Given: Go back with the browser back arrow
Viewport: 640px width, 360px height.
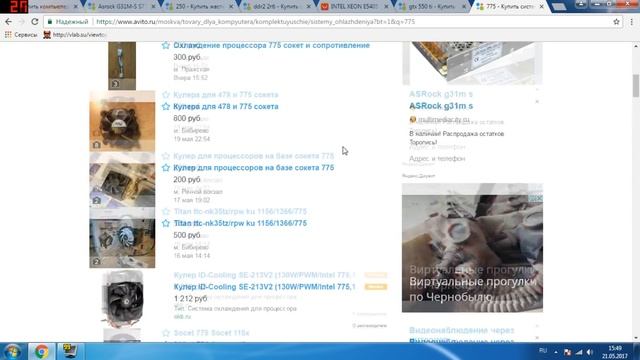Looking at the screenshot, I should 9,22.
